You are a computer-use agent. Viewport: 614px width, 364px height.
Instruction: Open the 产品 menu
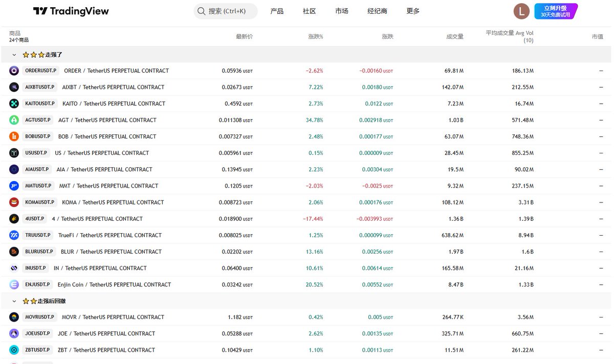277,11
